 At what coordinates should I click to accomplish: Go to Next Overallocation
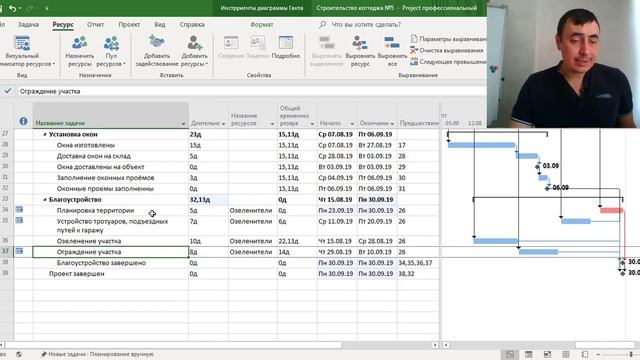(448, 62)
